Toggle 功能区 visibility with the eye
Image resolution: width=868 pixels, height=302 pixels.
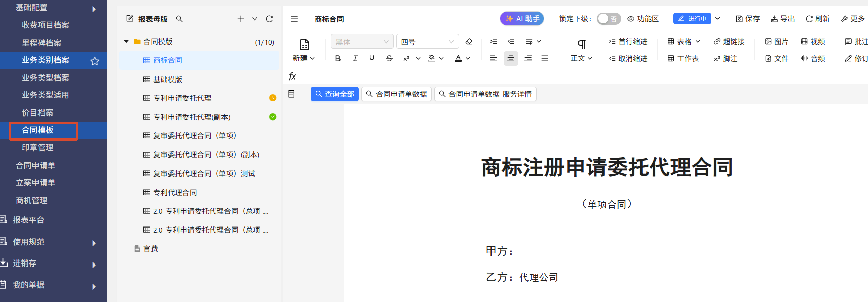(x=631, y=19)
